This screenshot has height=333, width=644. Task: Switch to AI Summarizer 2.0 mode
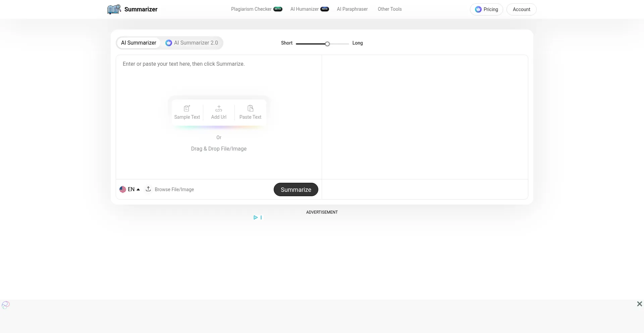[192, 43]
